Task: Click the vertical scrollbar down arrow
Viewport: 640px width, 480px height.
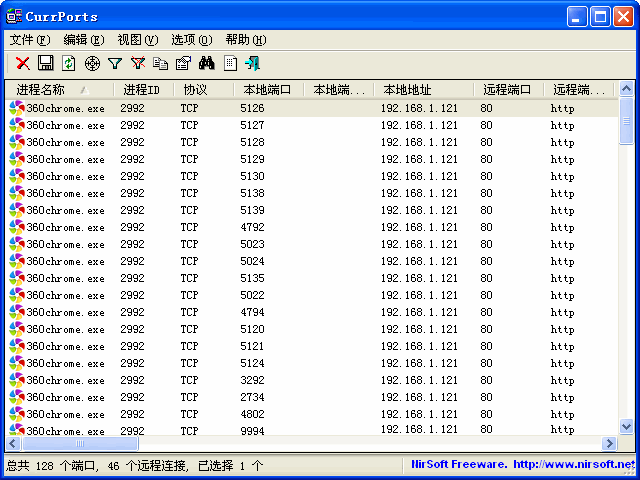Action: click(x=626, y=427)
